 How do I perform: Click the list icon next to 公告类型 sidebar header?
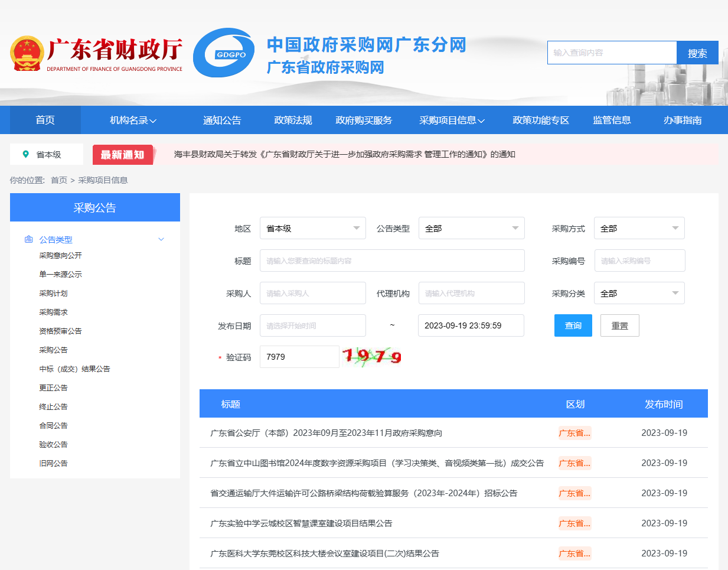coord(29,239)
